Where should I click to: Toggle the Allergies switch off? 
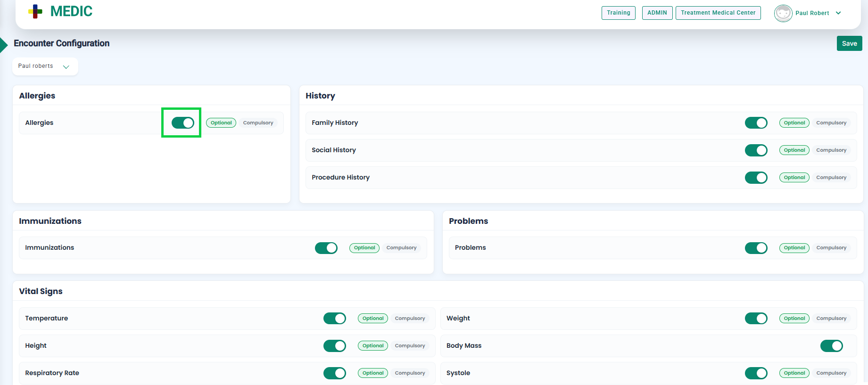(x=182, y=123)
